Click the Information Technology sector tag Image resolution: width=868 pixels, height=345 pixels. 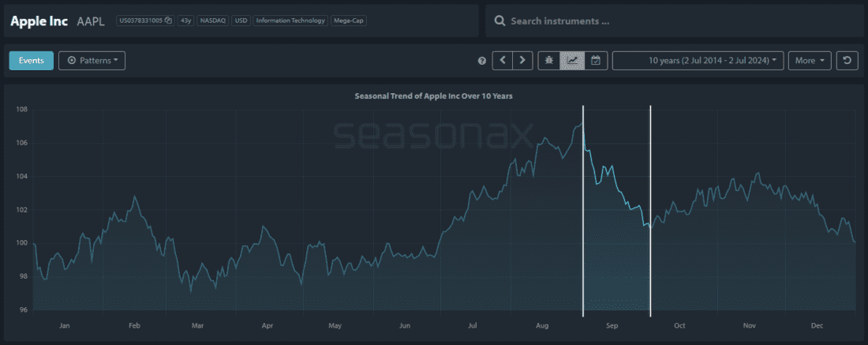point(291,21)
